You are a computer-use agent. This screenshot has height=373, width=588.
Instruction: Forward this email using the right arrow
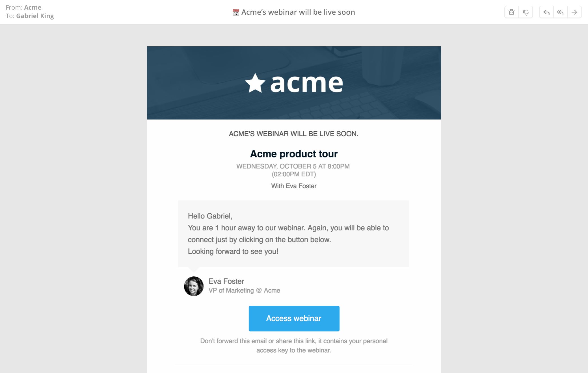[574, 12]
